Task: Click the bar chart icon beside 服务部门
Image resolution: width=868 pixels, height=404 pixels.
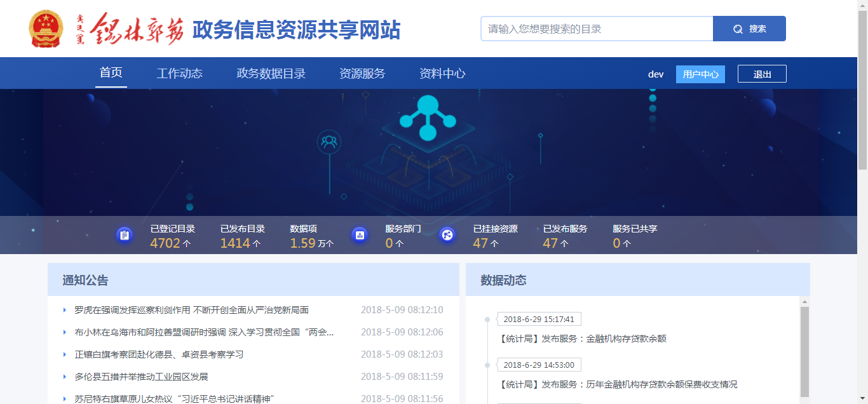Action: click(x=360, y=235)
